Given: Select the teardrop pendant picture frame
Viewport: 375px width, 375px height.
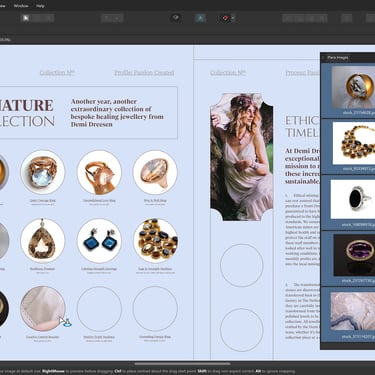Looking at the screenshot, I should click(43, 241).
